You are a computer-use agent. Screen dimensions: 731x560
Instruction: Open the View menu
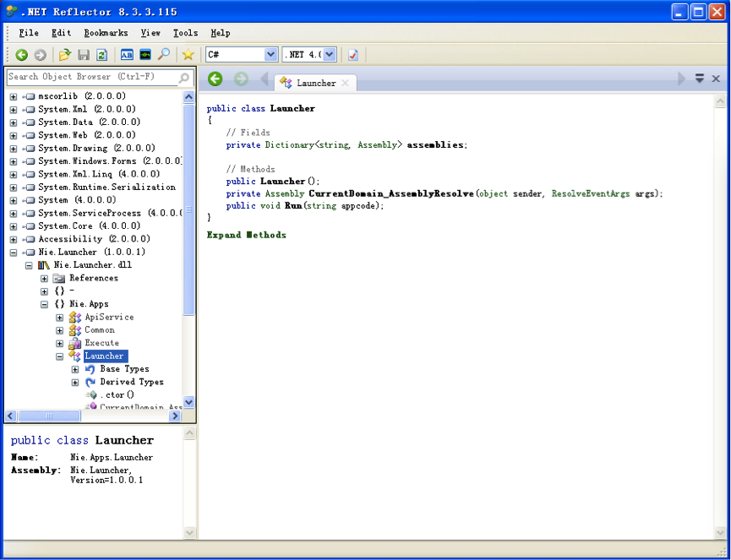point(150,33)
